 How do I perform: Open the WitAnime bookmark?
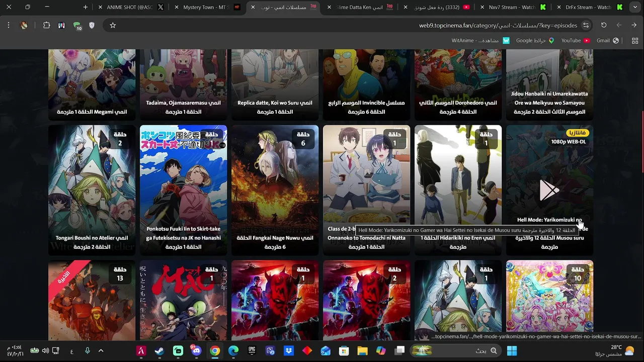480,41
